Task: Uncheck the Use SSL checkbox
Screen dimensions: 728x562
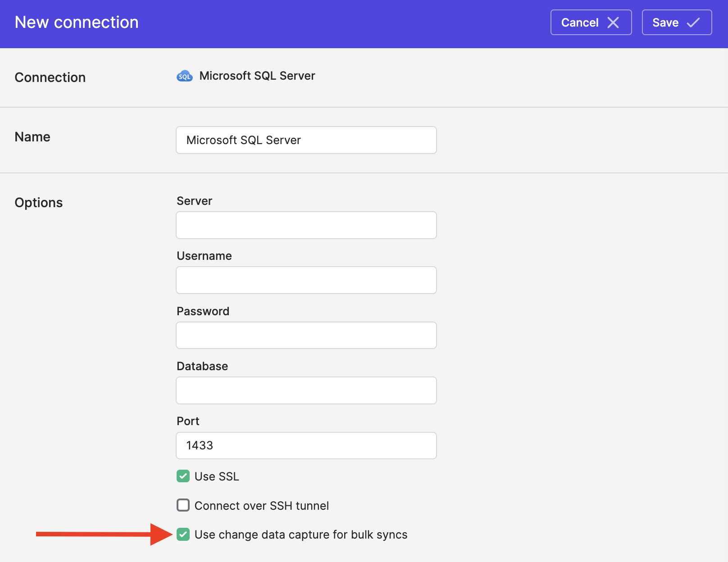Action: 183,476
